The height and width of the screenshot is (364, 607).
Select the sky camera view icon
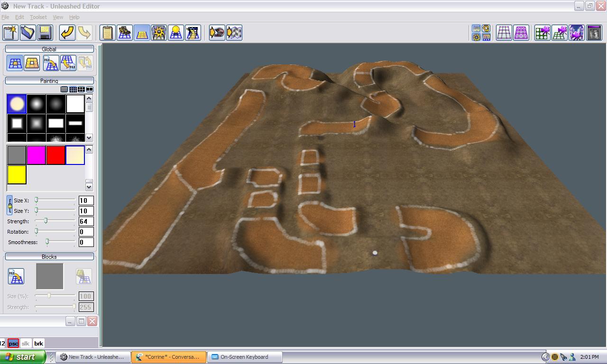[577, 33]
